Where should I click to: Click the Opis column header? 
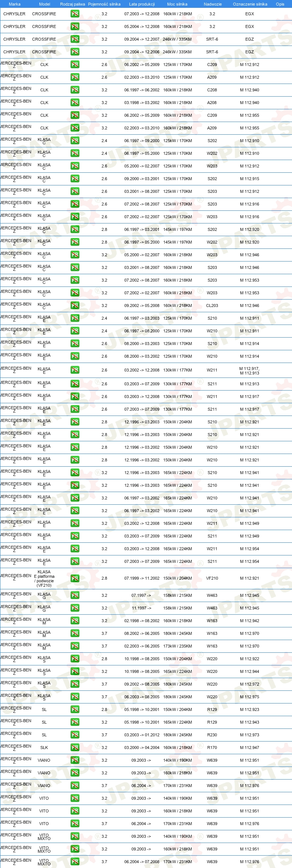280,4
